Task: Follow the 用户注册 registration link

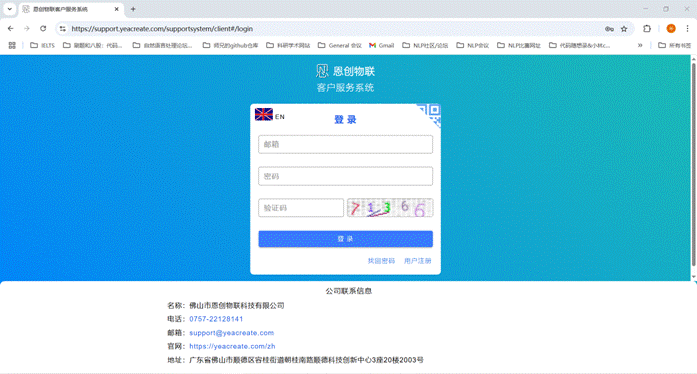Action: [417, 261]
